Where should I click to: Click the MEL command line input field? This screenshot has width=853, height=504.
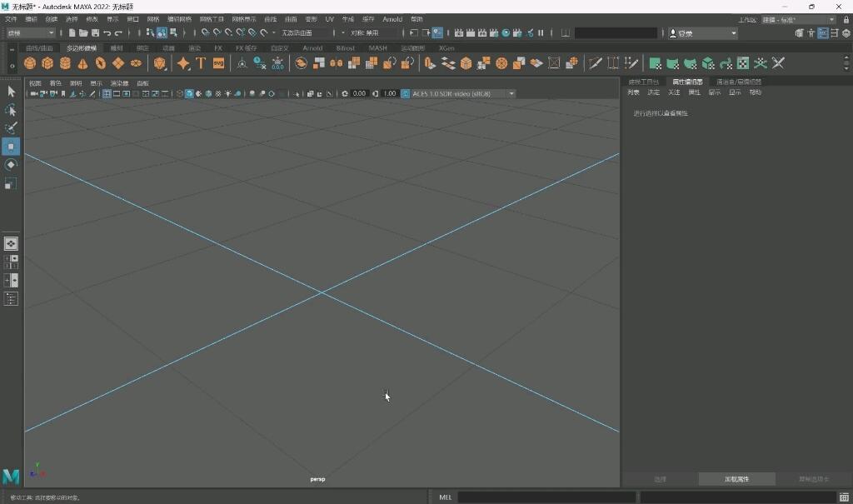(x=546, y=497)
